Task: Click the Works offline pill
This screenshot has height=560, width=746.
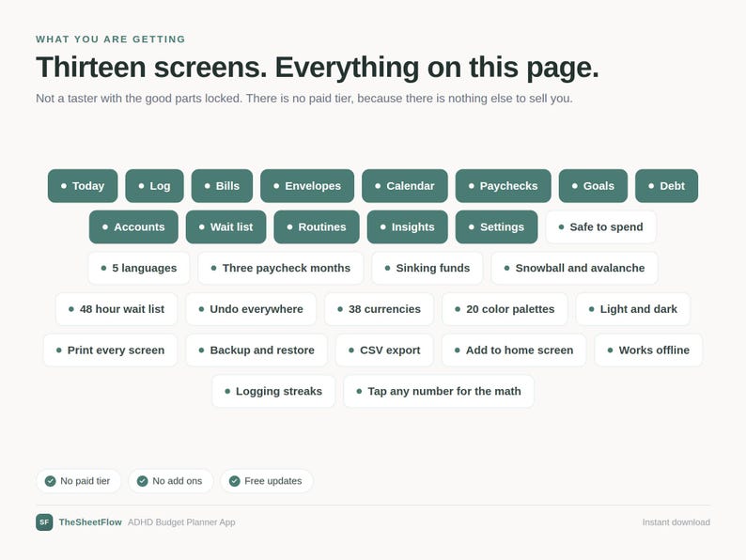Action: point(648,350)
